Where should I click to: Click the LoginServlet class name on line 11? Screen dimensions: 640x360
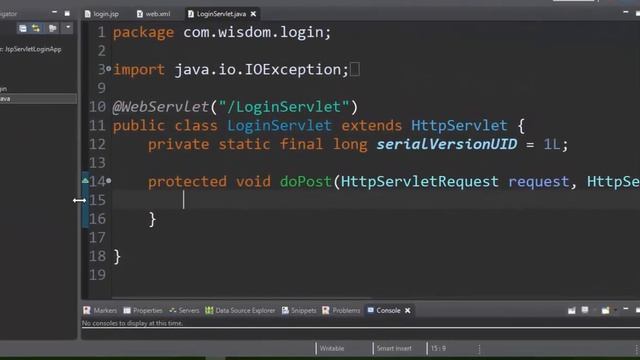(279, 125)
